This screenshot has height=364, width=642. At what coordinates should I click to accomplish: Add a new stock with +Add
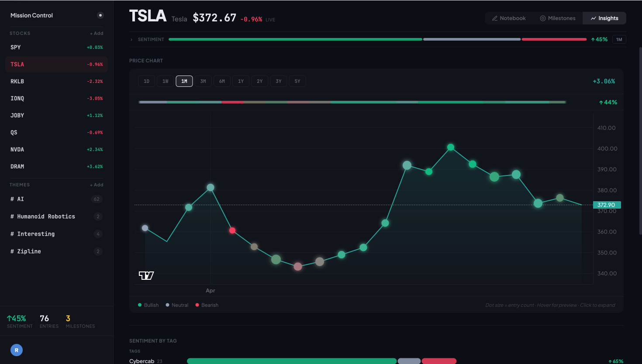tap(97, 33)
